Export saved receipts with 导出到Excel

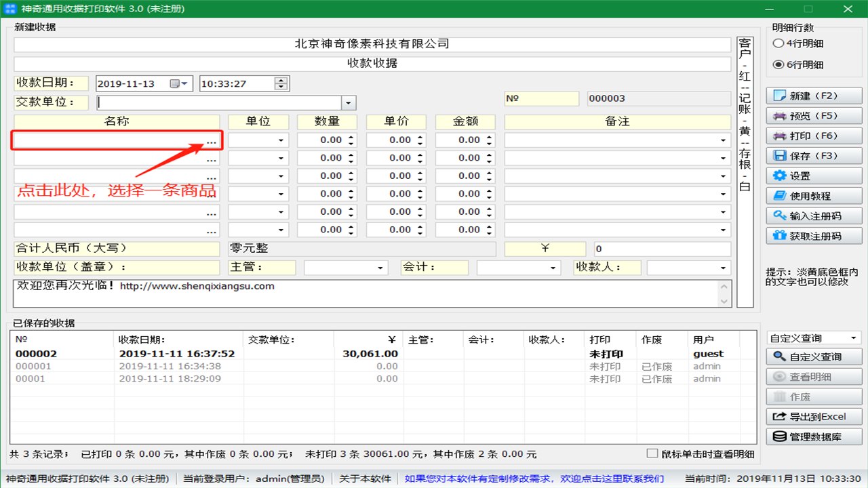coord(813,416)
